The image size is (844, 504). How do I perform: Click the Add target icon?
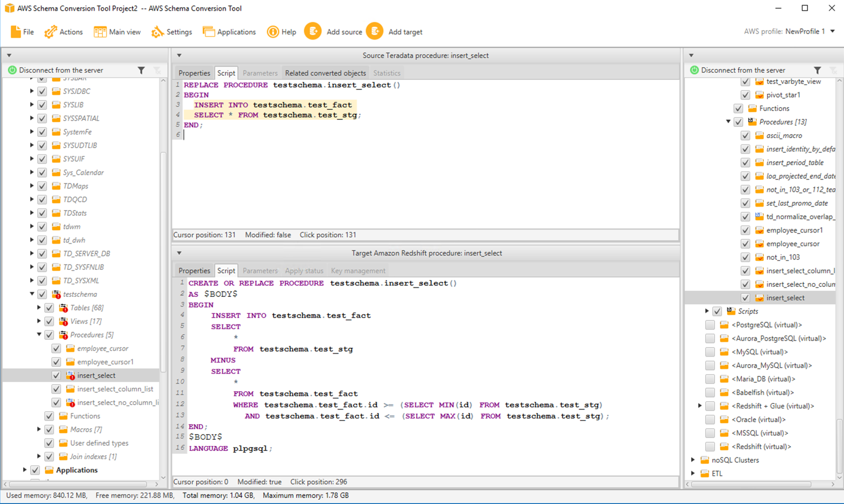pyautogui.click(x=374, y=31)
